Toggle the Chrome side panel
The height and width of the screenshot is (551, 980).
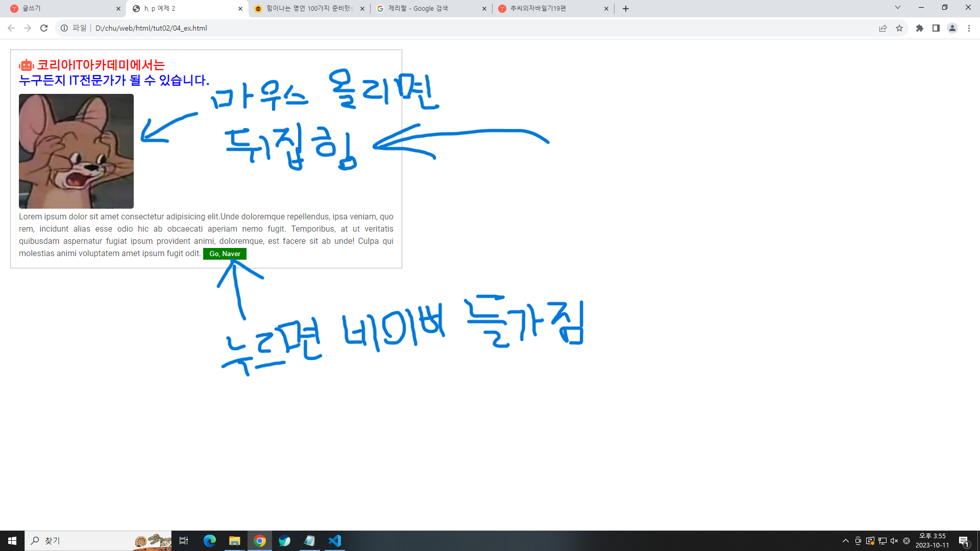936,28
